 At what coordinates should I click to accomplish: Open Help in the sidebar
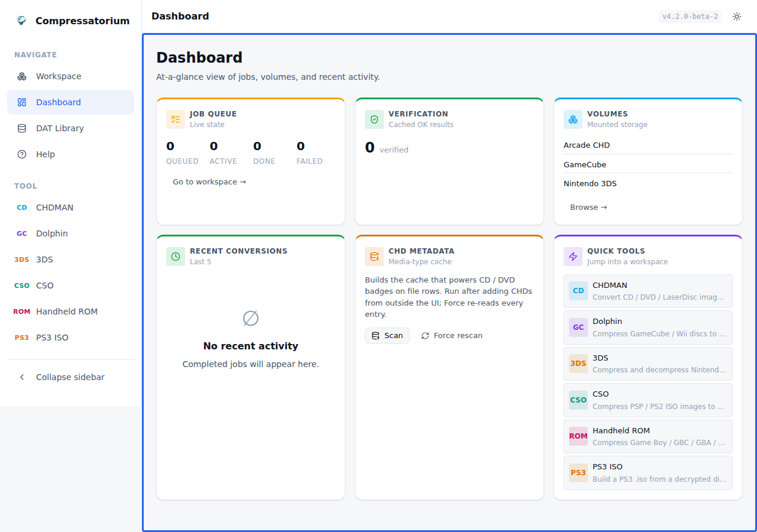70,154
